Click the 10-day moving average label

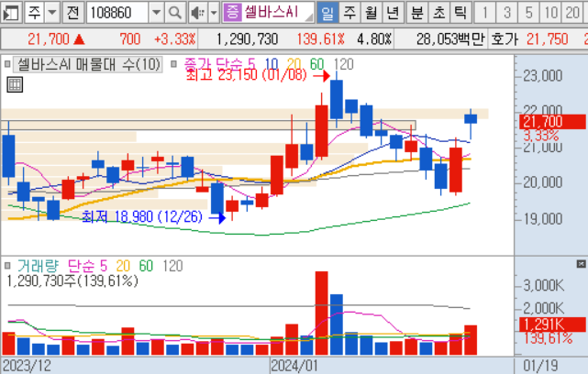(272, 64)
